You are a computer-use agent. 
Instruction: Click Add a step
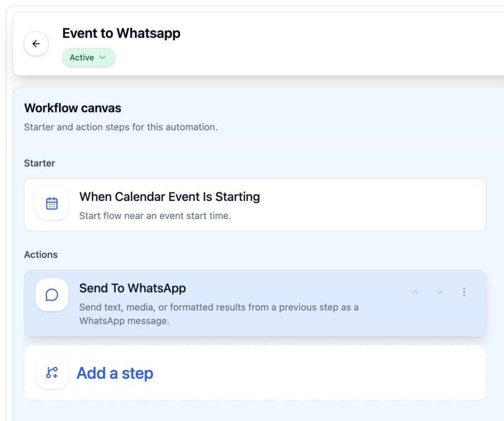coord(115,373)
